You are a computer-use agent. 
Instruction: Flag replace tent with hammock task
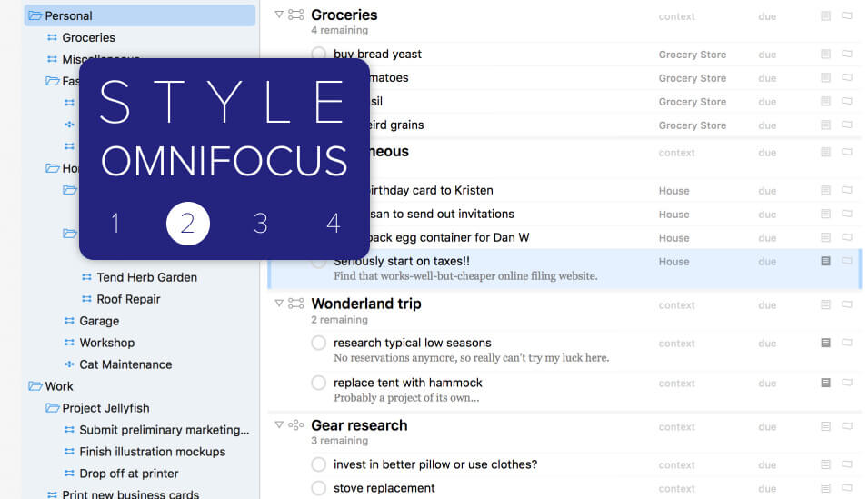(847, 383)
